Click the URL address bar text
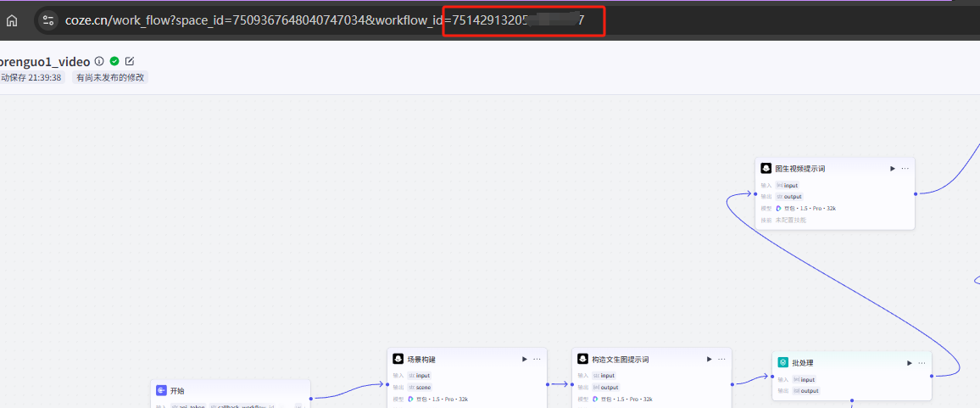The width and height of the screenshot is (980, 408). 254,20
